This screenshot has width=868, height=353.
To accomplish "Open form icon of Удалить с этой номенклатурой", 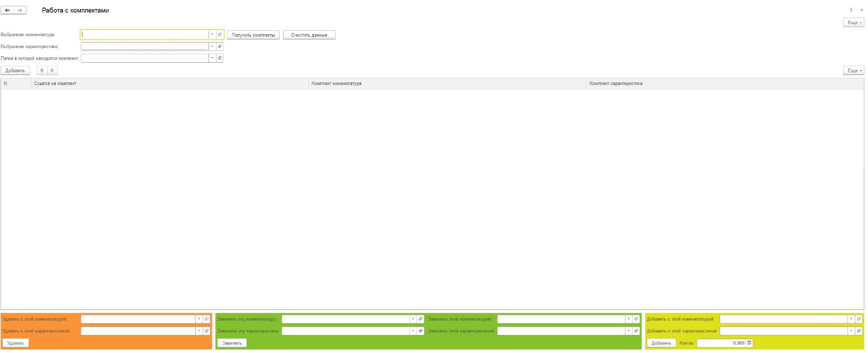I will [x=207, y=319].
